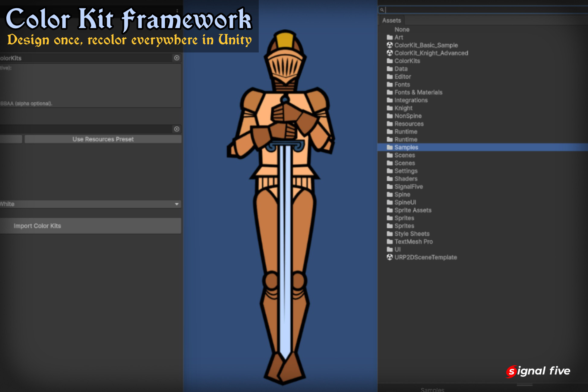
Task: Click the Sprite Assets folder icon
Action: coord(390,210)
